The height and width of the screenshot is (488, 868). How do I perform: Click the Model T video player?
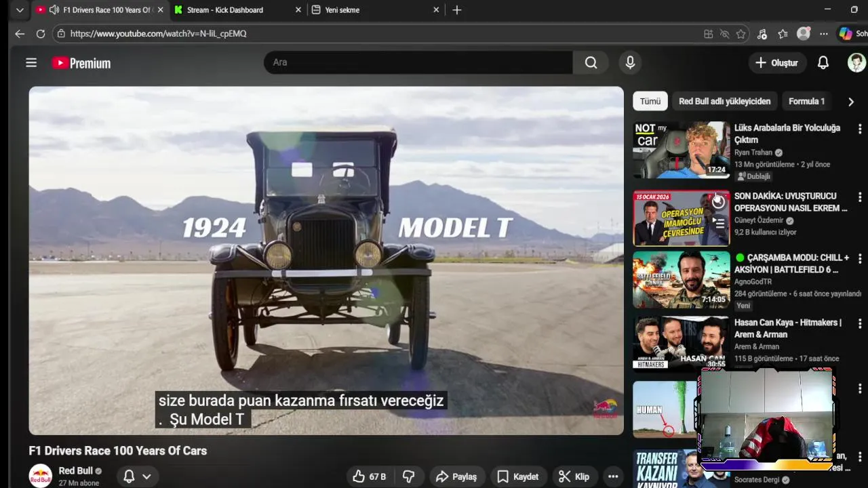click(x=326, y=260)
